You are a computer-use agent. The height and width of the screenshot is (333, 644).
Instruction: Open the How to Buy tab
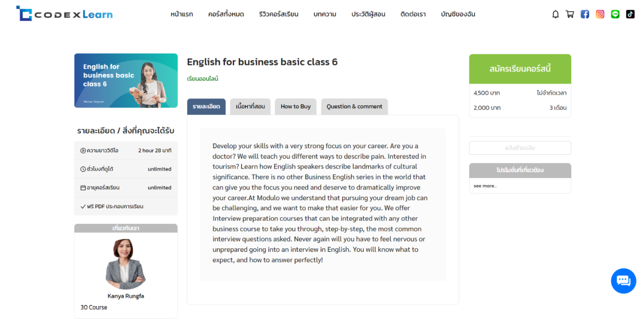[296, 106]
